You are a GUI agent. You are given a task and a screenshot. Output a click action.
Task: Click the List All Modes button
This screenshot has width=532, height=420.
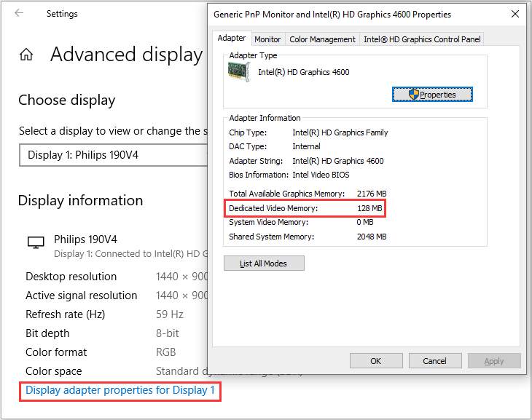264,264
